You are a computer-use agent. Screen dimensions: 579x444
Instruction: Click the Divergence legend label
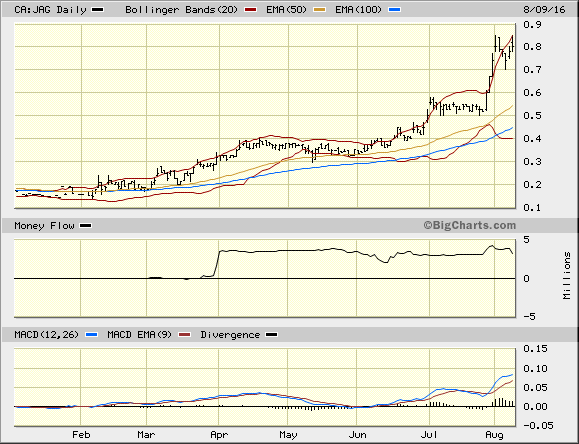coord(230,335)
